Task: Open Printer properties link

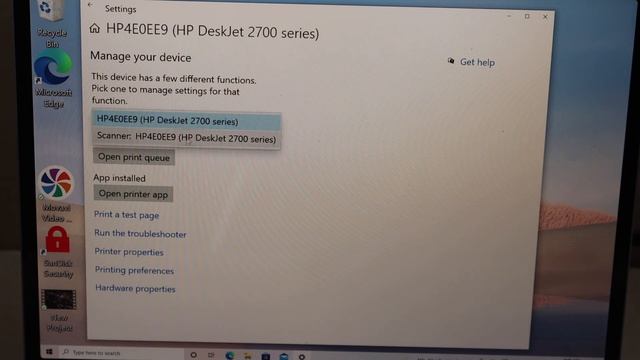Action: tap(129, 252)
